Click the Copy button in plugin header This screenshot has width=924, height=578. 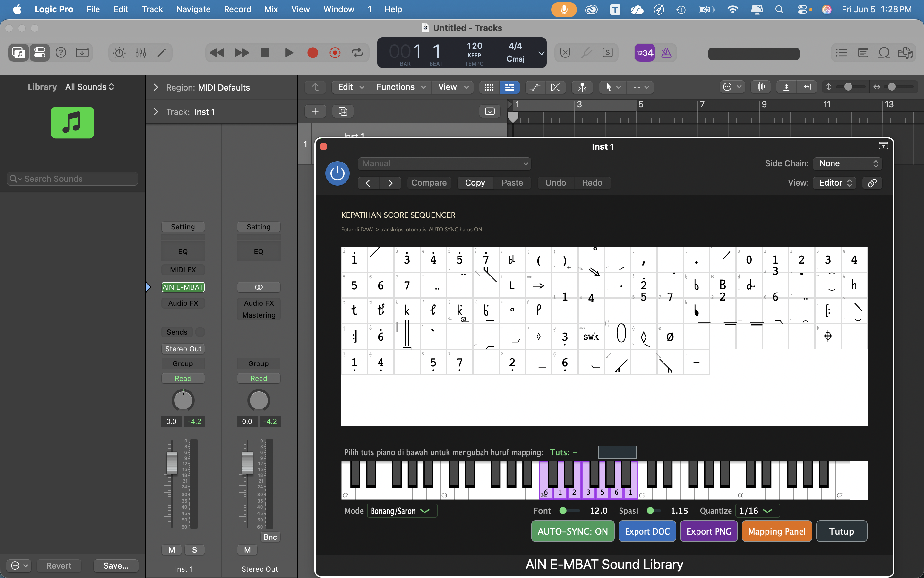[x=475, y=183]
